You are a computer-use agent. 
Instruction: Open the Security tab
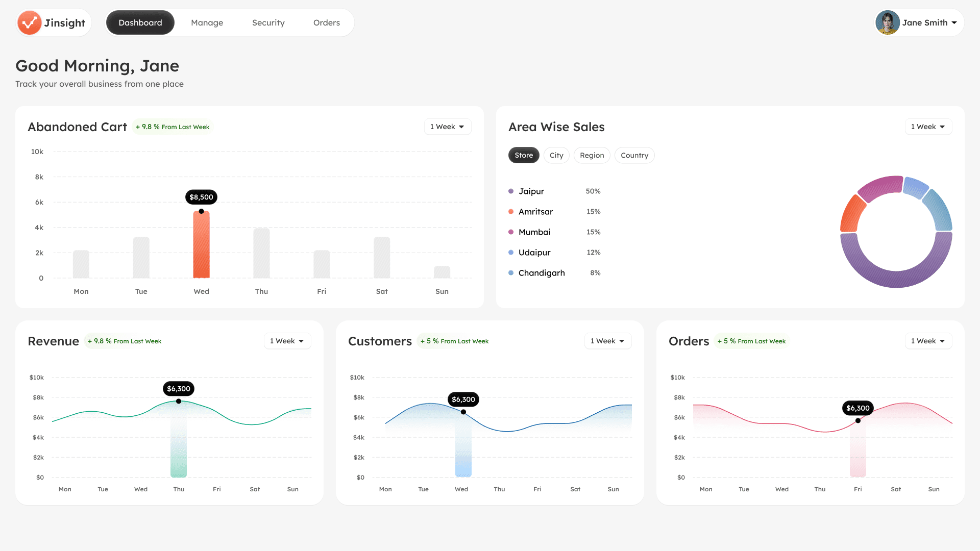click(x=268, y=22)
